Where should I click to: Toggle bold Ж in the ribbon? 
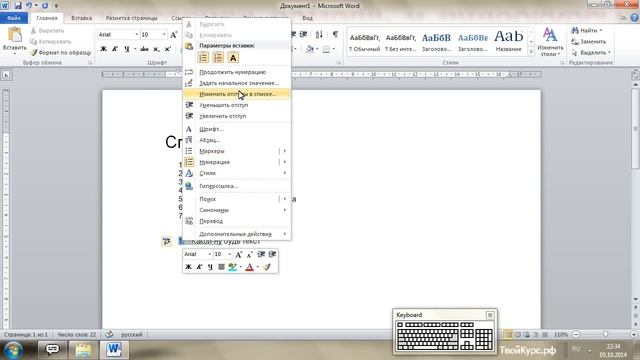[x=103, y=49]
